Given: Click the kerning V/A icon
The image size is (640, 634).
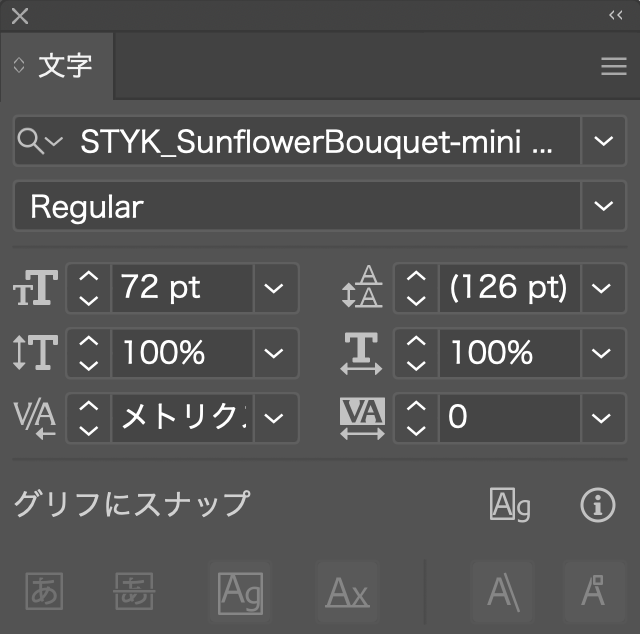Looking at the screenshot, I should pos(35,420).
